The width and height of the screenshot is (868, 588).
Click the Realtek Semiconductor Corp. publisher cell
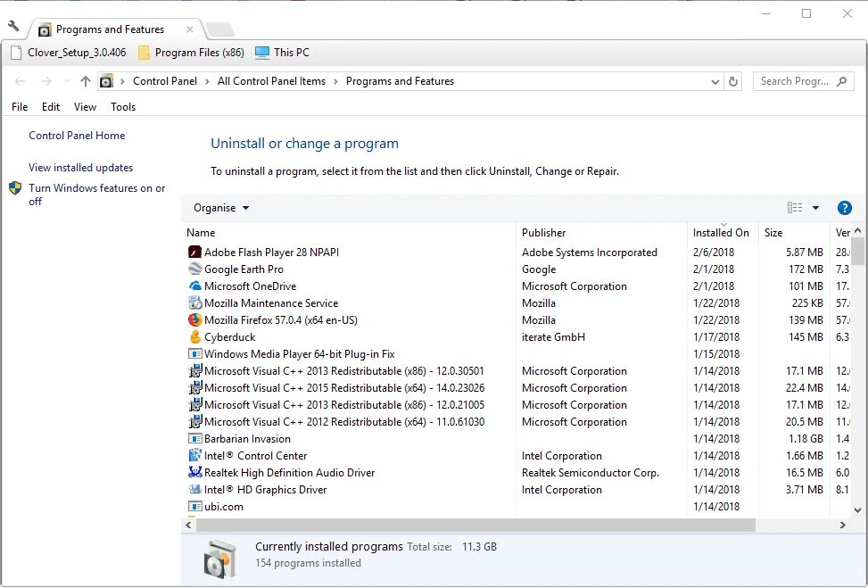pos(590,472)
